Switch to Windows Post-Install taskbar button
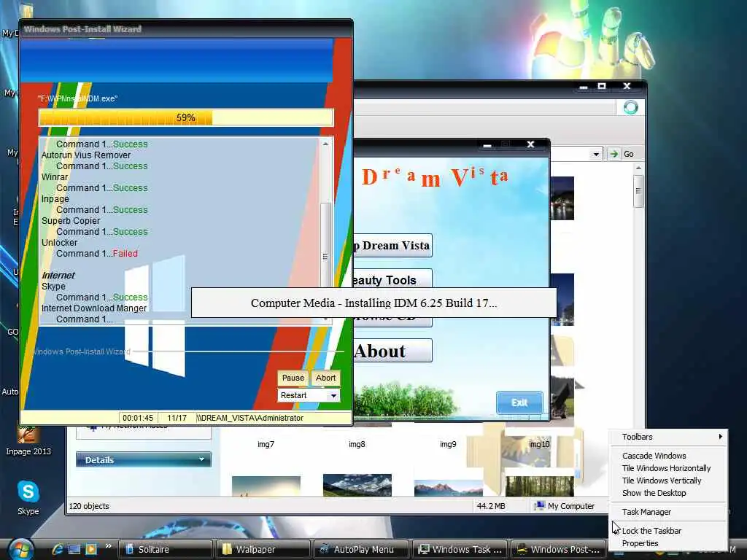Image resolution: width=747 pixels, height=560 pixels. (x=558, y=549)
